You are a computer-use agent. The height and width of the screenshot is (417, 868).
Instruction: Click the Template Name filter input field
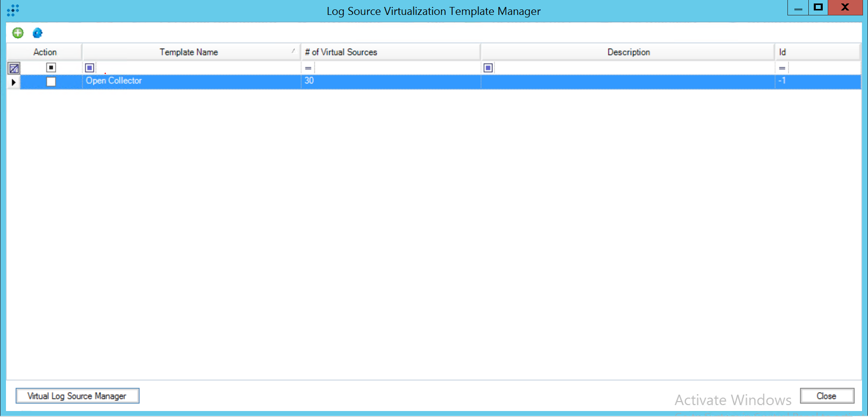tap(196, 68)
